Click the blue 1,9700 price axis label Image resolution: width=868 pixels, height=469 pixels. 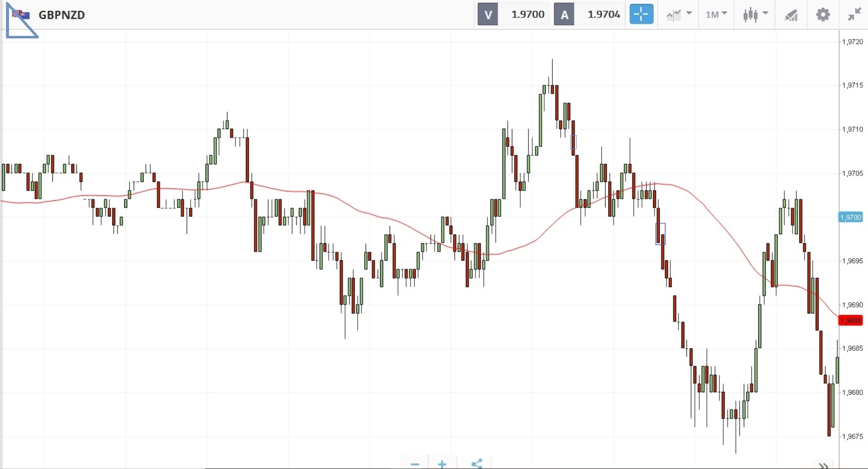851,217
